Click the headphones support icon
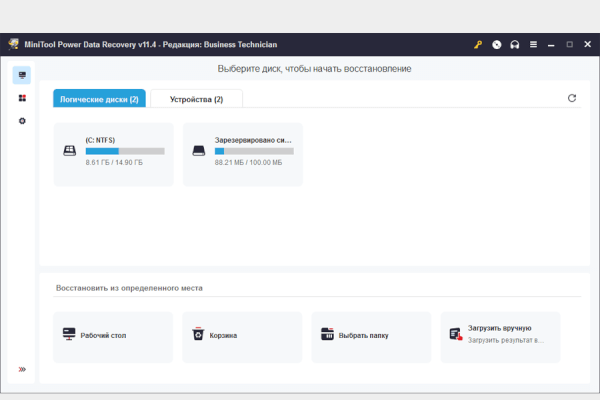 pos(514,45)
